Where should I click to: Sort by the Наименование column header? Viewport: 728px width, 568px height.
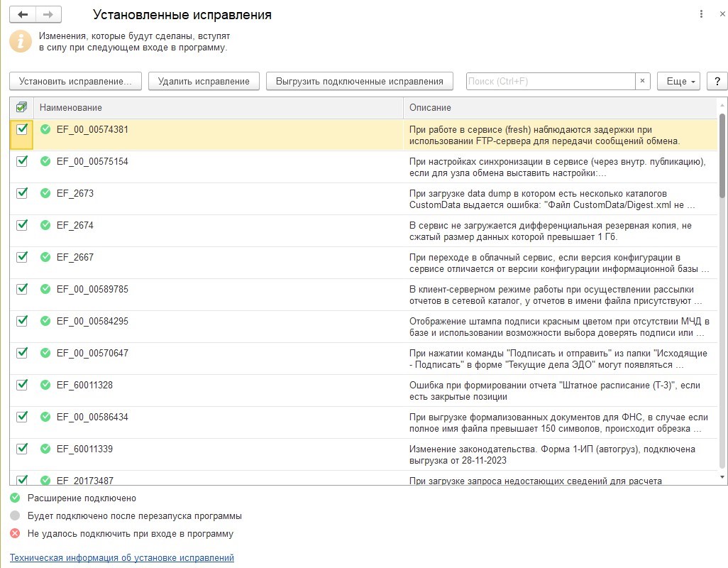[x=219, y=107]
